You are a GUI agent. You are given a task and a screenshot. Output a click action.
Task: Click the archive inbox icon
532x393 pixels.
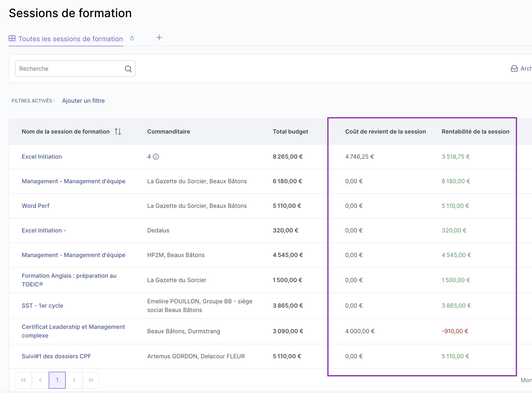tap(514, 68)
